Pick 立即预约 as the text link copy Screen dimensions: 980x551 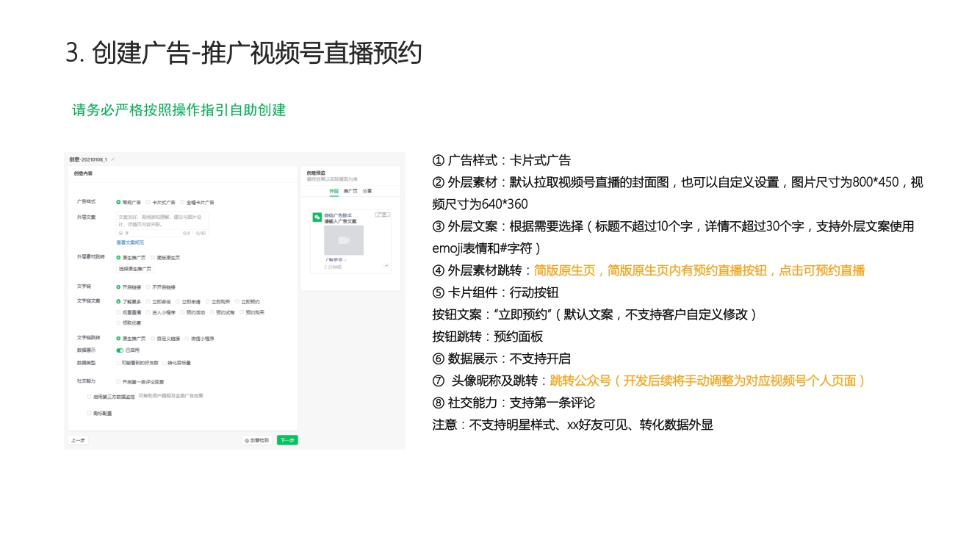(238, 301)
